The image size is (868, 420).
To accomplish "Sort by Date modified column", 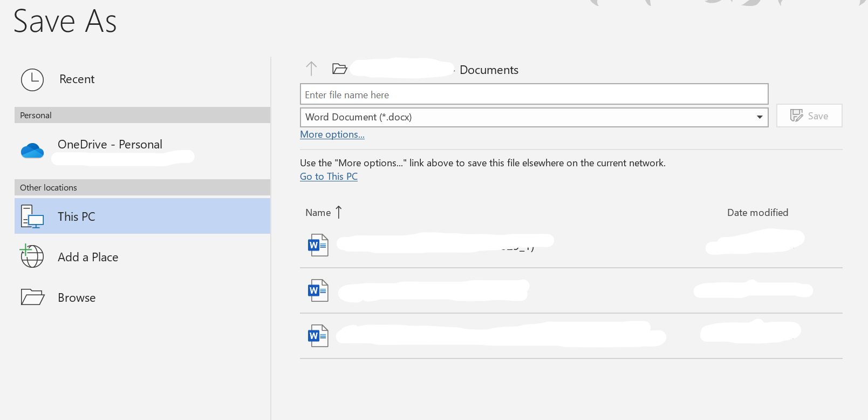I will tap(757, 213).
